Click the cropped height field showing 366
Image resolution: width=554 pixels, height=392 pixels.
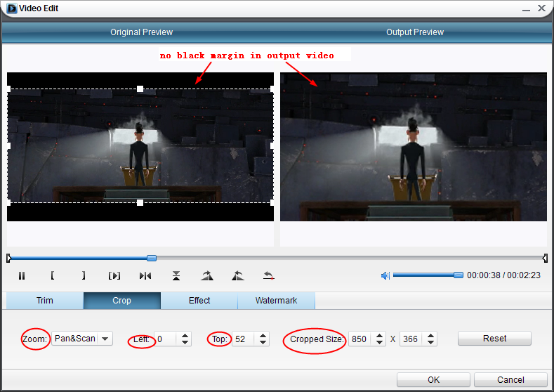point(411,339)
